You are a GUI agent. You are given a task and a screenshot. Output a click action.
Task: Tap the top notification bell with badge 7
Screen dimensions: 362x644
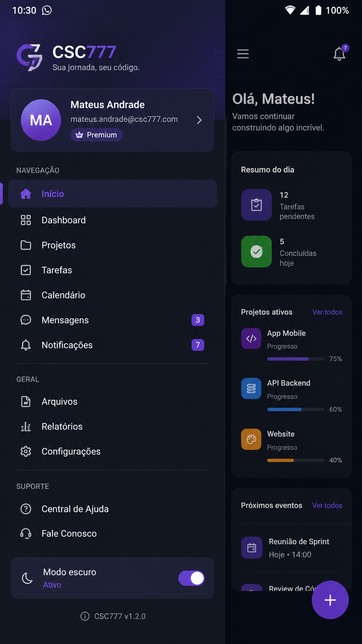click(340, 53)
